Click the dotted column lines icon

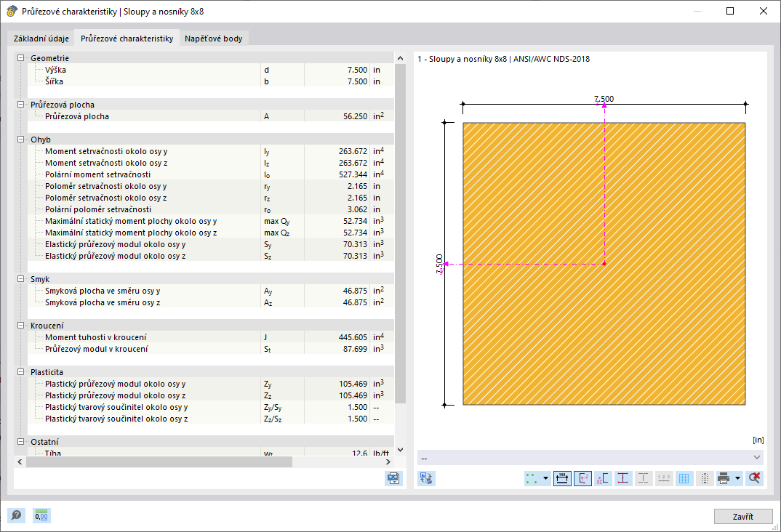click(x=705, y=478)
